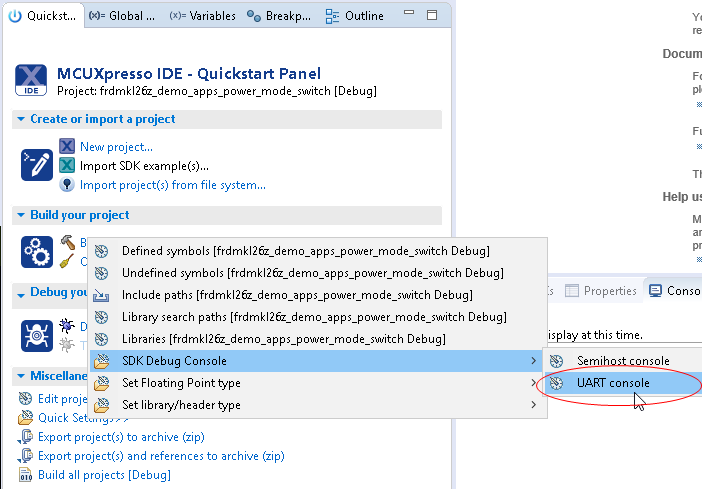
Task: Switch to the Properties tab
Action: pos(601,291)
